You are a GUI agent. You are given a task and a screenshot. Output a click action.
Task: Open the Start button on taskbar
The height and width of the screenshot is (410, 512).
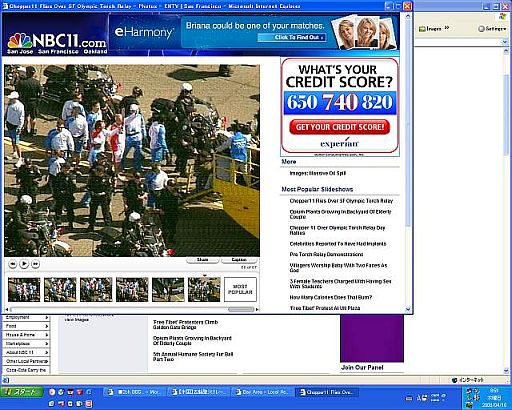[22, 392]
